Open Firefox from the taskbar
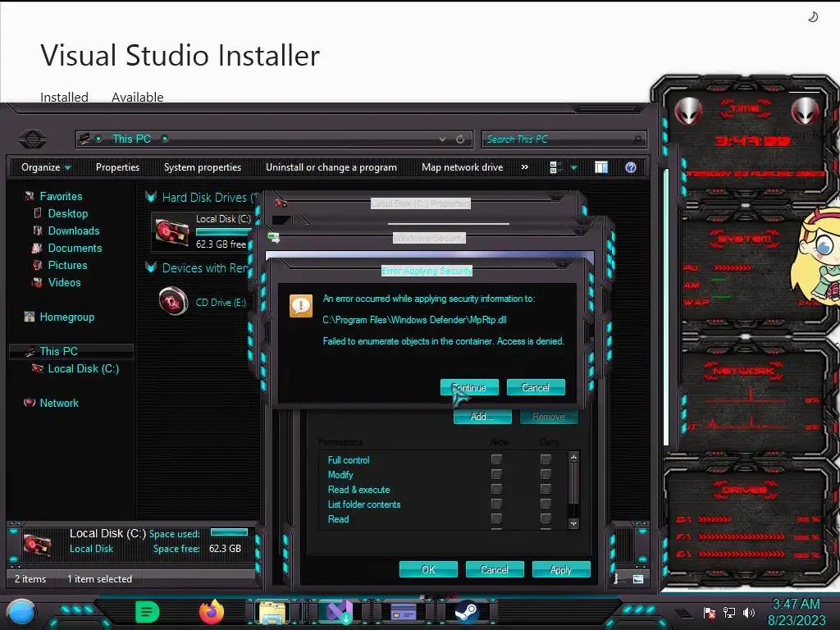 (x=212, y=612)
